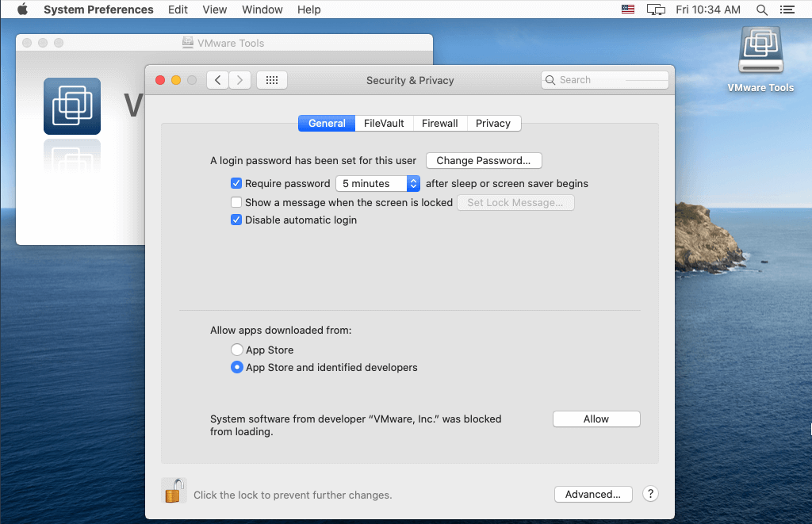Click the VMware Tools window title bar

point(224,43)
